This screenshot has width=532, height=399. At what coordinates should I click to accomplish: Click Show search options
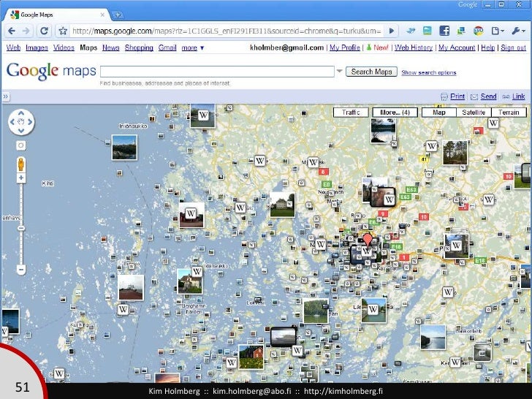point(428,72)
